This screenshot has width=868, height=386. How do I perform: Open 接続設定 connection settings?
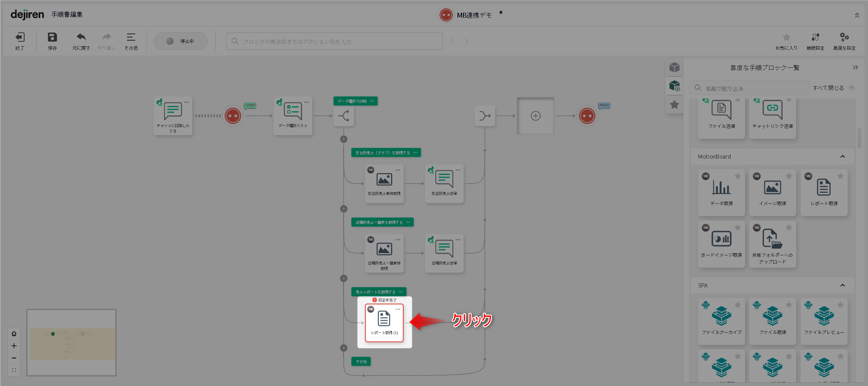pyautogui.click(x=816, y=41)
